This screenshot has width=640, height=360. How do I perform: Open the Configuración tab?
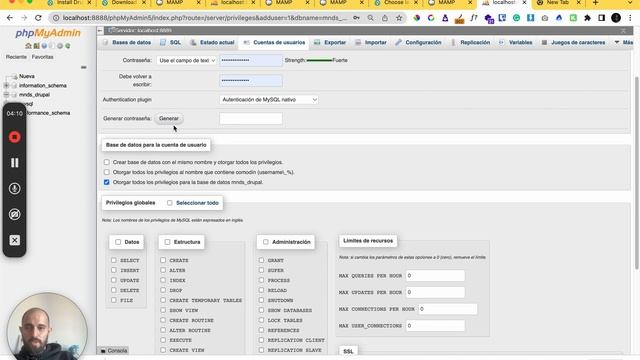tap(418, 42)
